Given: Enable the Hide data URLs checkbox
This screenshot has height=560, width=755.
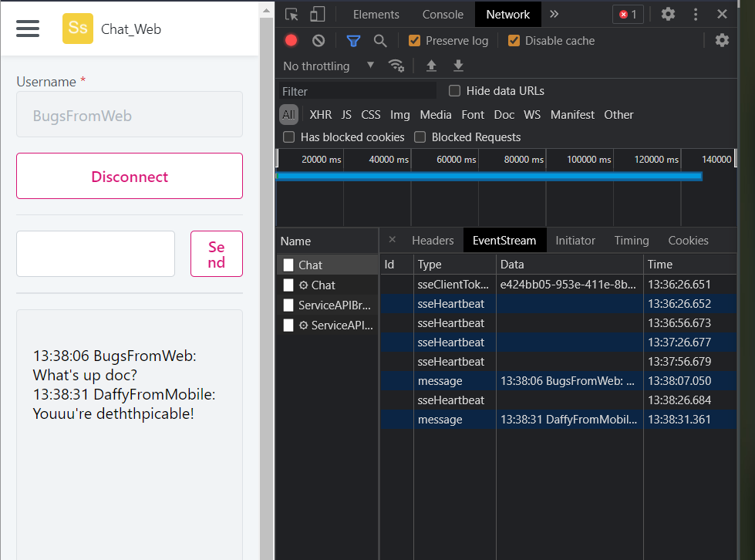Looking at the screenshot, I should pos(454,90).
